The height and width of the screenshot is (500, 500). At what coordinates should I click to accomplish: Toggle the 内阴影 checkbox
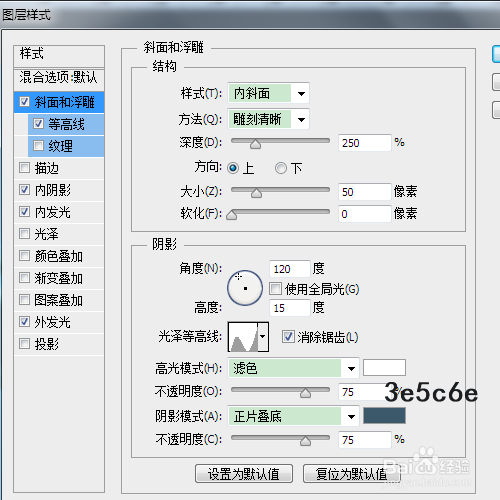click(24, 190)
